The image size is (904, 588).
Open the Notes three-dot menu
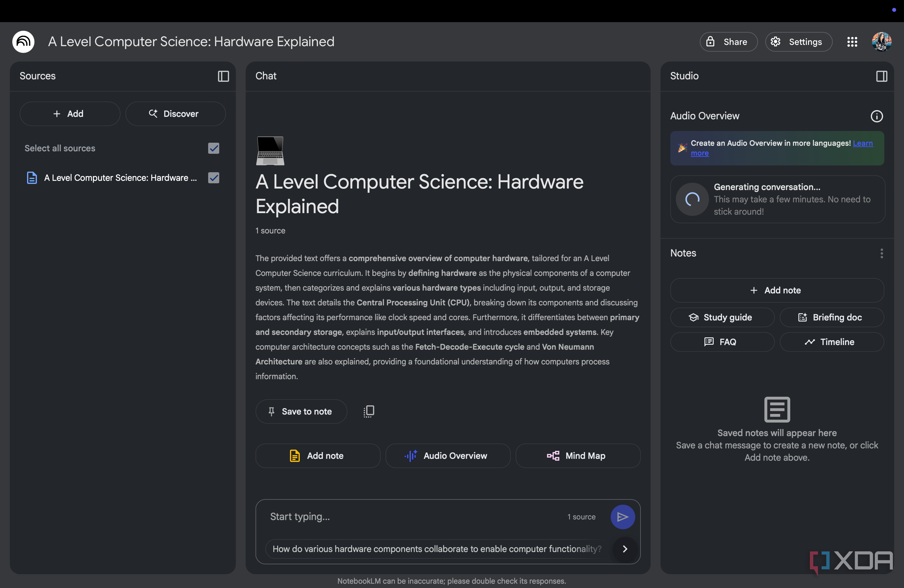coord(881,253)
